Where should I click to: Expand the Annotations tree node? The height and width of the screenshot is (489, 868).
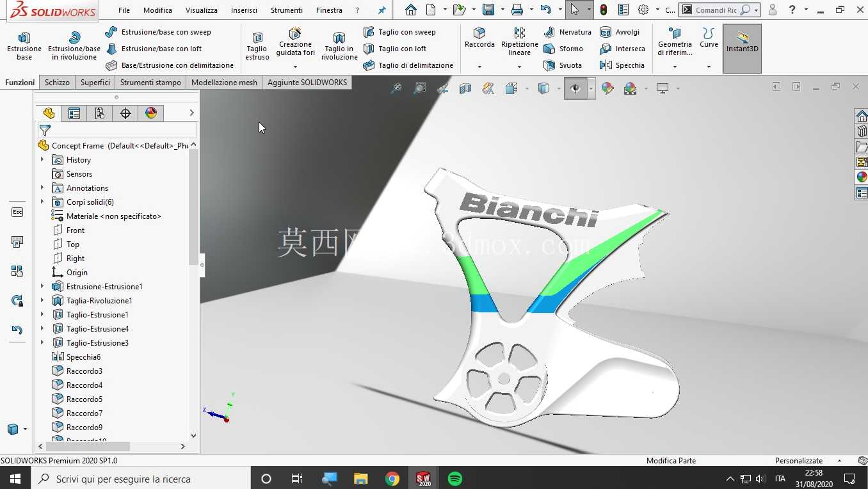coord(42,188)
